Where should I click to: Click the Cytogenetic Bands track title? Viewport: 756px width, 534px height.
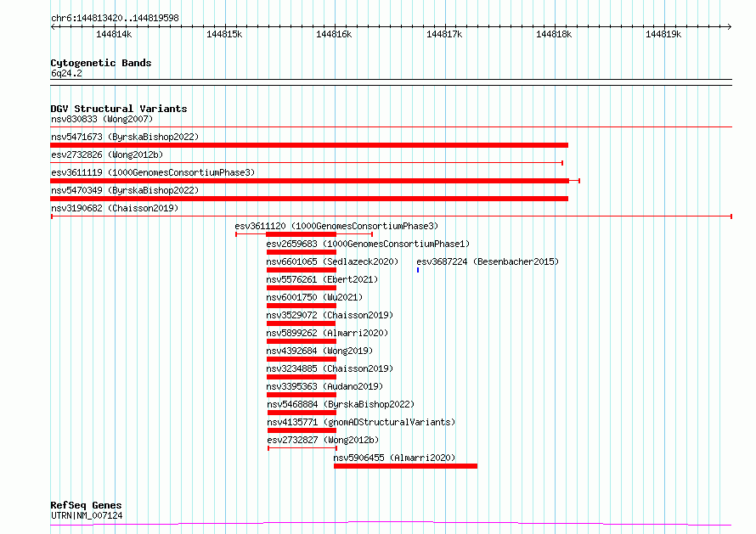101,63
